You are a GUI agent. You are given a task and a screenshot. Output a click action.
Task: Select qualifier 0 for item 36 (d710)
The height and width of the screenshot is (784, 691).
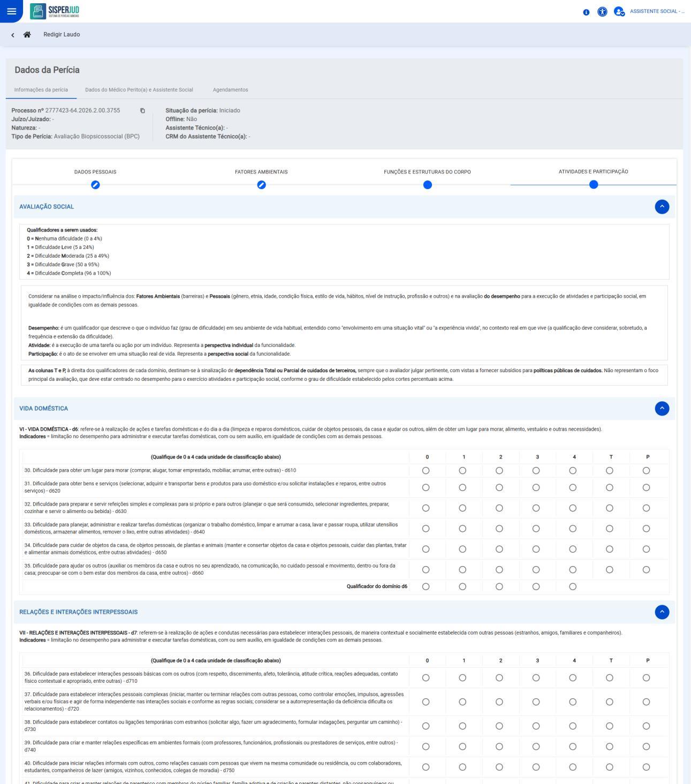click(x=426, y=677)
